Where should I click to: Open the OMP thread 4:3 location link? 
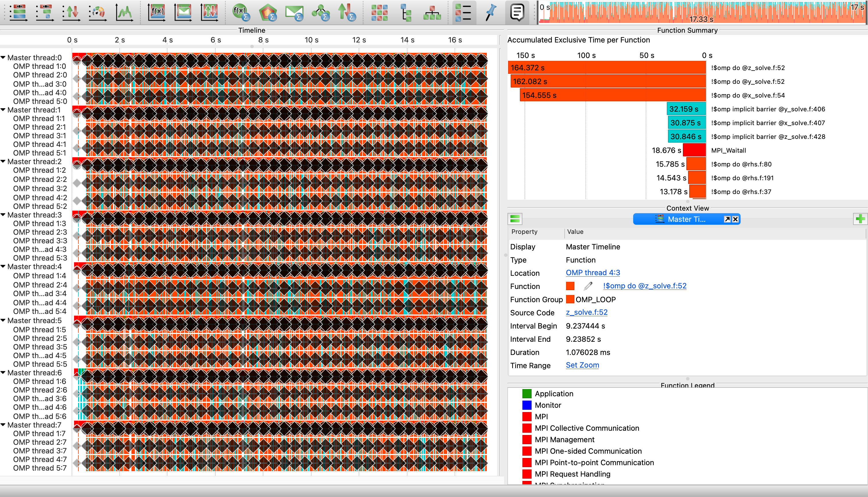593,272
